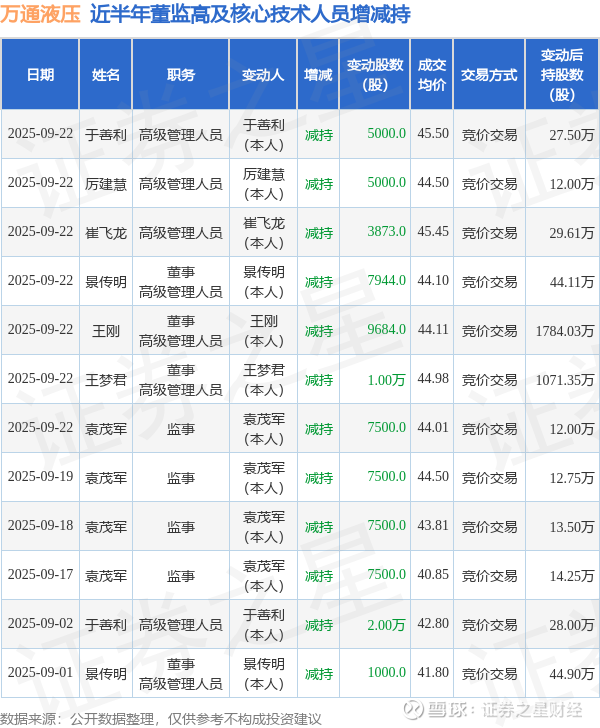Click the 2025-09-18 date cell
The width and height of the screenshot is (600, 728).
pos(40,526)
